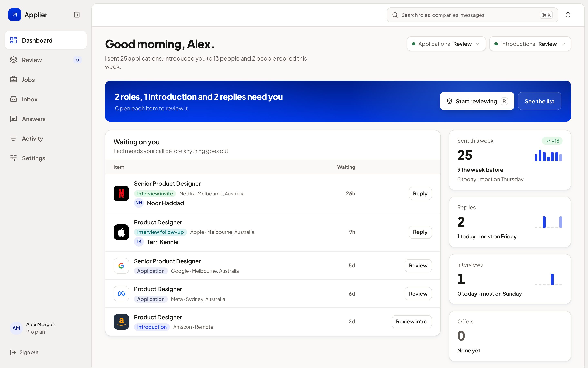Open the Applications Review dropdown
This screenshot has width=588, height=368.
pyautogui.click(x=446, y=44)
